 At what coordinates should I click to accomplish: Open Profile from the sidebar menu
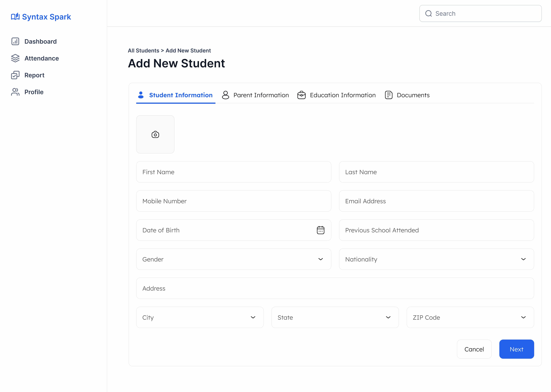pyautogui.click(x=27, y=92)
